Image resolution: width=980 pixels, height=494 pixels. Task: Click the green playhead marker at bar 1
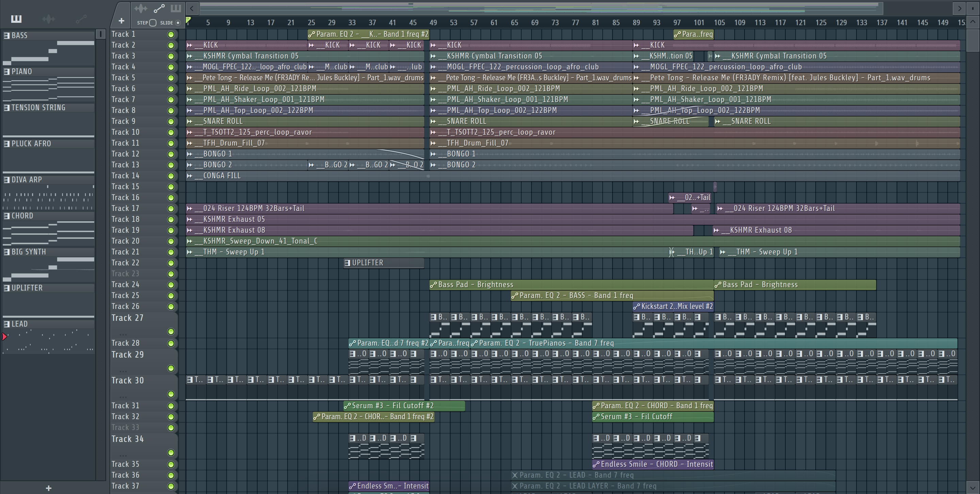pos(188,20)
